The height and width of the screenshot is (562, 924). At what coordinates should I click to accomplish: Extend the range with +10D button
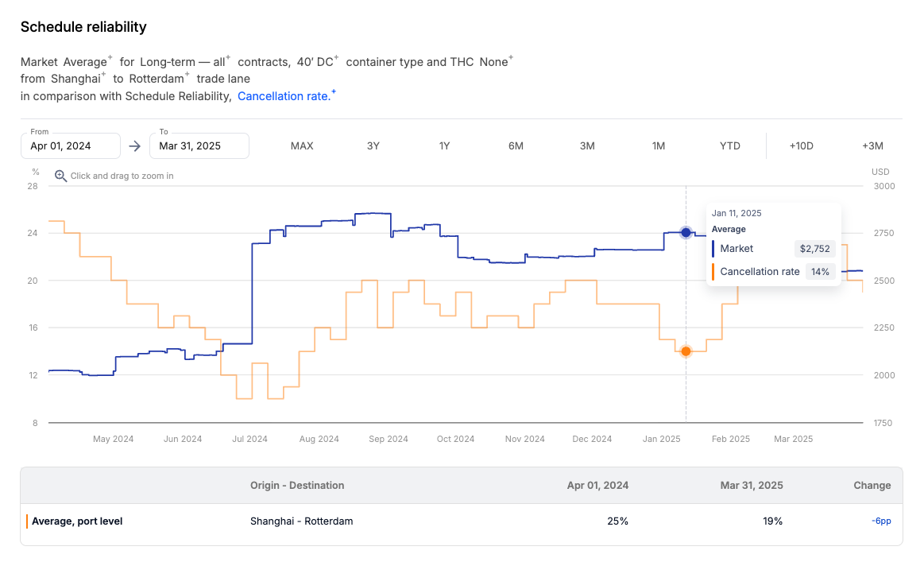click(x=801, y=145)
